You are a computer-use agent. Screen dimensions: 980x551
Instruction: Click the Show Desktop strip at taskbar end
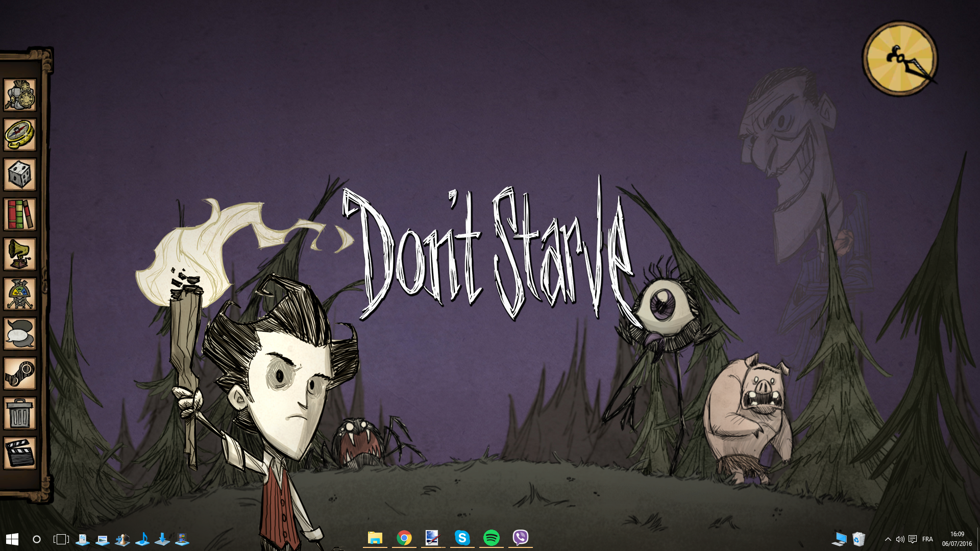coord(978,539)
